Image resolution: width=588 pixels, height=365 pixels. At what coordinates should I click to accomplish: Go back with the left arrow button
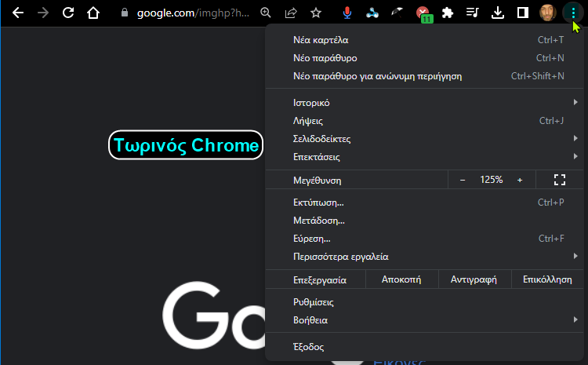click(x=18, y=13)
